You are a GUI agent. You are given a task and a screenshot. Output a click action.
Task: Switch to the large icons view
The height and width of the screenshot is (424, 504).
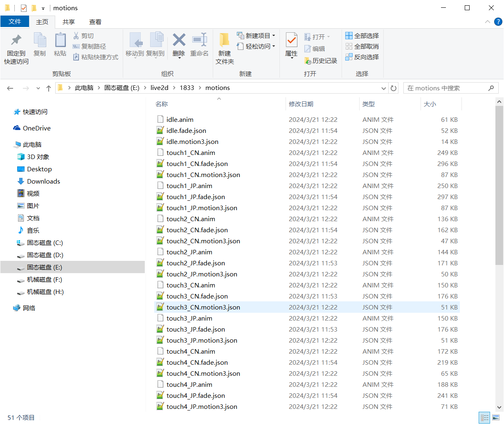coord(496,418)
